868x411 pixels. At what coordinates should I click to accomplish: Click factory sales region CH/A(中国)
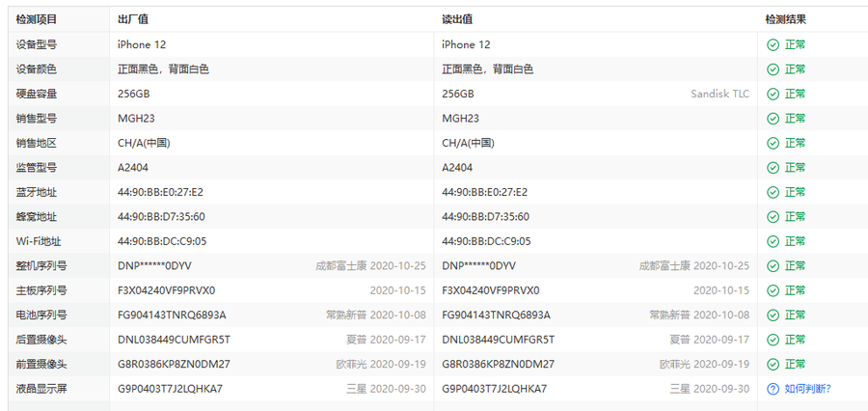click(144, 143)
